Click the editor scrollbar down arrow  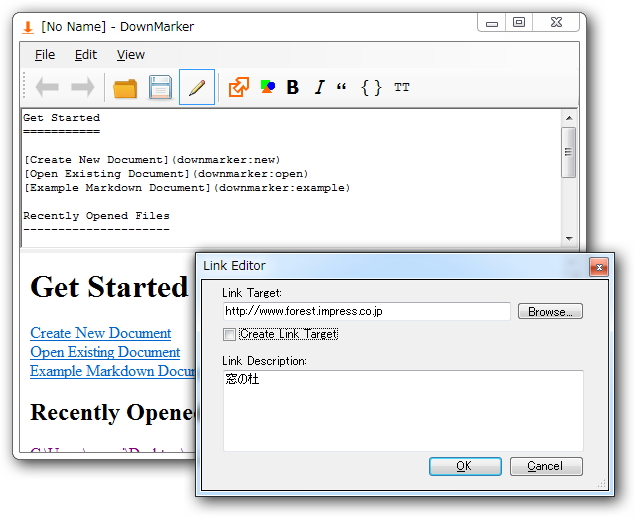click(x=569, y=238)
